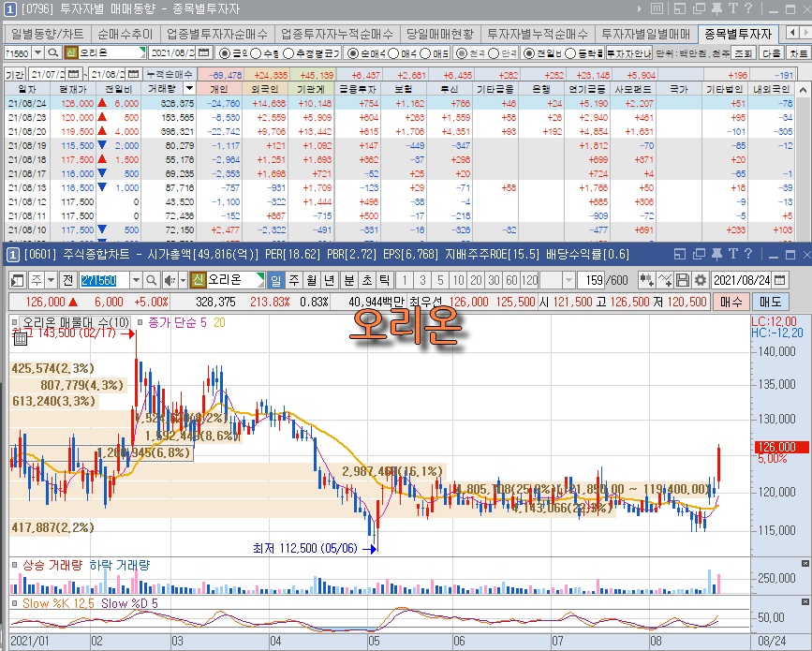Open the minute interval dropdown after 120

pyautogui.click(x=568, y=280)
